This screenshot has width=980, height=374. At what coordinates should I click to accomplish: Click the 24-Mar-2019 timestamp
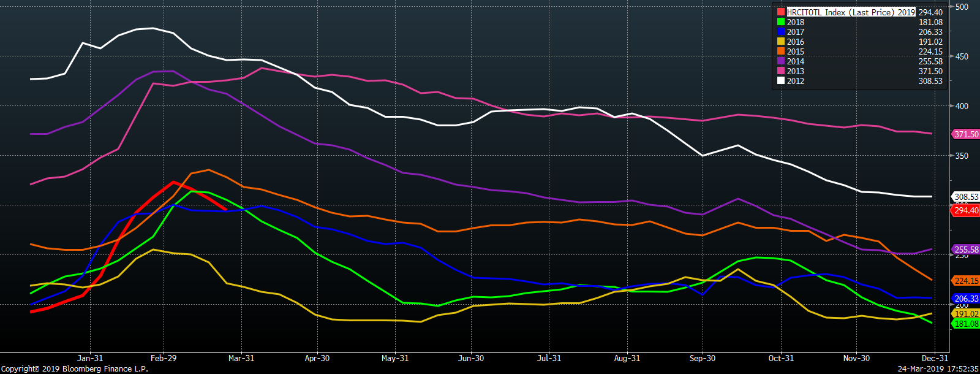[x=938, y=369]
